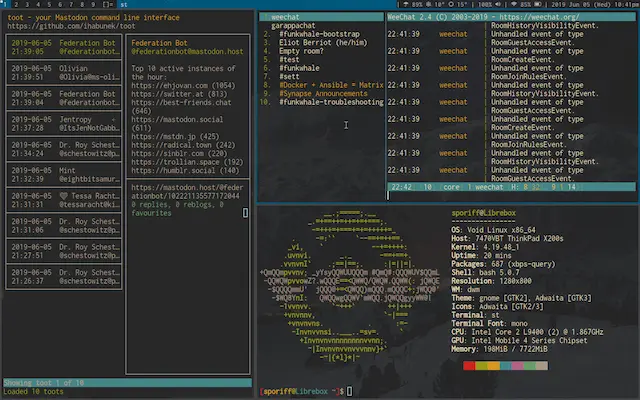Select Dr. Roy Schest toot from 21:31:06

pos(64,226)
